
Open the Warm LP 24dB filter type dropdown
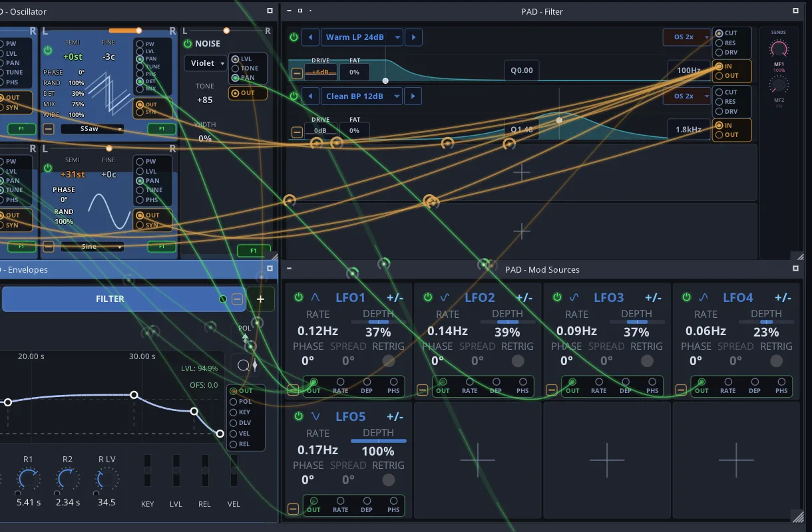pos(362,37)
